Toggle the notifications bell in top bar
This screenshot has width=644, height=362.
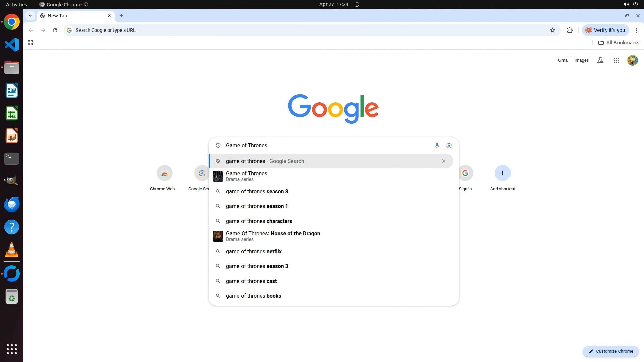pos(357,4)
